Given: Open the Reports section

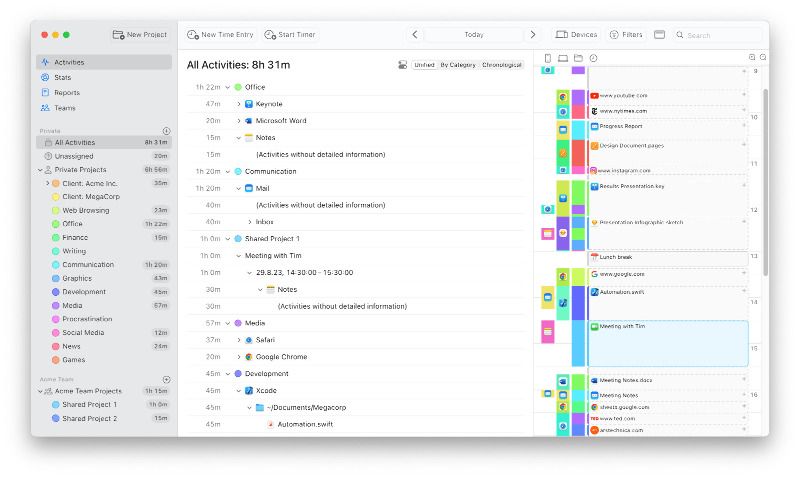Looking at the screenshot, I should (66, 92).
